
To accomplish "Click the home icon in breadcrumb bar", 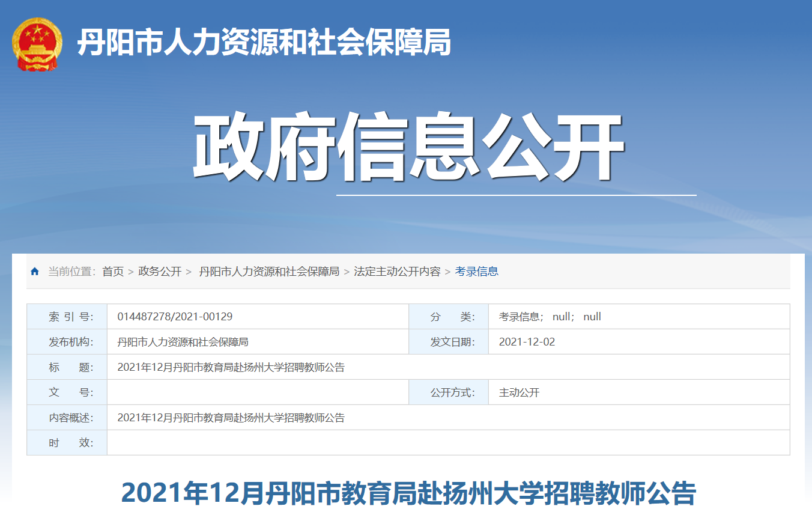I will point(35,272).
